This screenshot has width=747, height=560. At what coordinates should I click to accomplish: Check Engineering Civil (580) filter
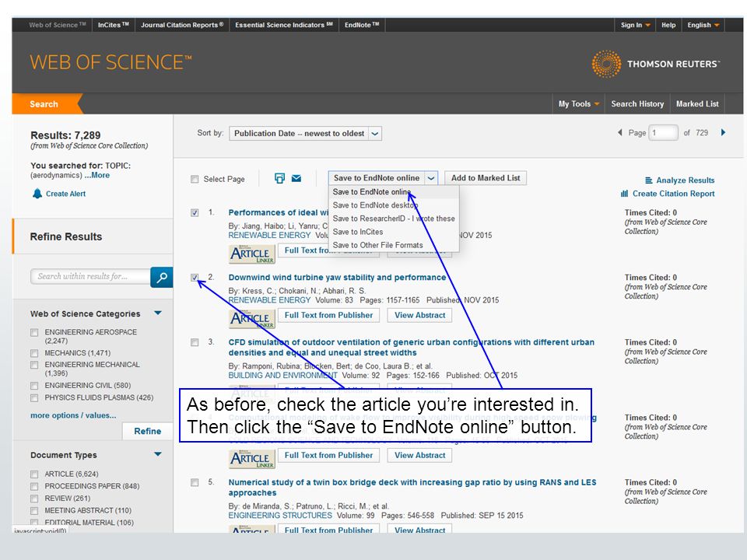point(34,386)
